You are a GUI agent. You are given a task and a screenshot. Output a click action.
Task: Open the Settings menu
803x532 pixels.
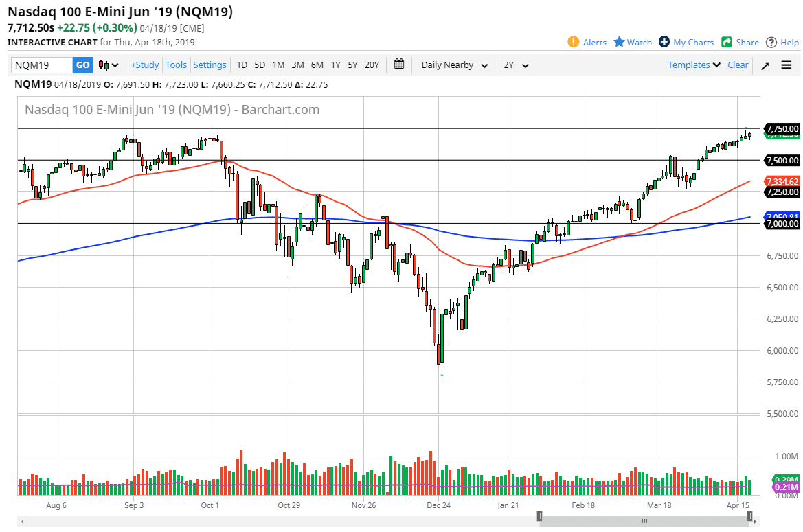[210, 65]
